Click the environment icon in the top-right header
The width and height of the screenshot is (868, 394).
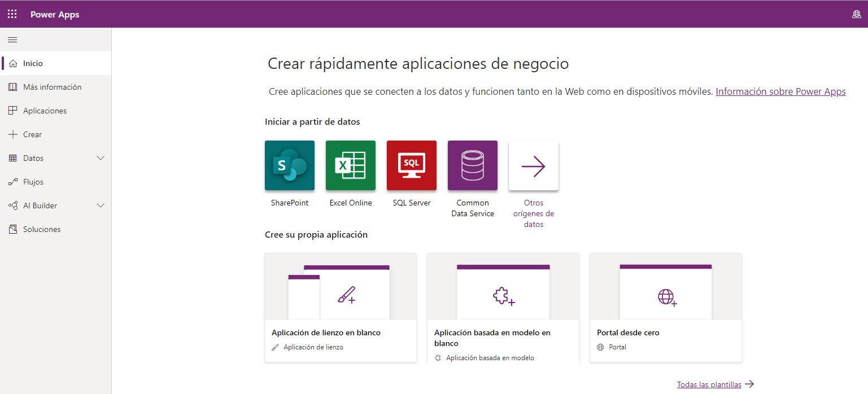pyautogui.click(x=856, y=14)
